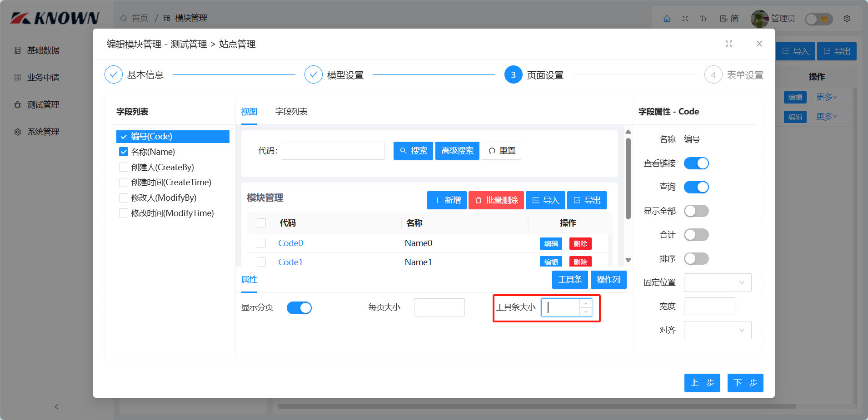The height and width of the screenshot is (420, 868).
Task: Open the font size (Tr) icon
Action: click(703, 19)
